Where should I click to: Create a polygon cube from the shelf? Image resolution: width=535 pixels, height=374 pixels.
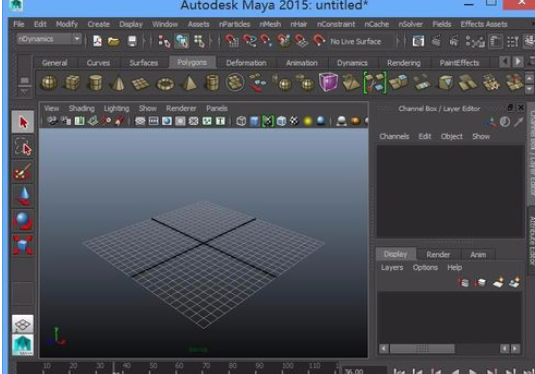point(72,83)
